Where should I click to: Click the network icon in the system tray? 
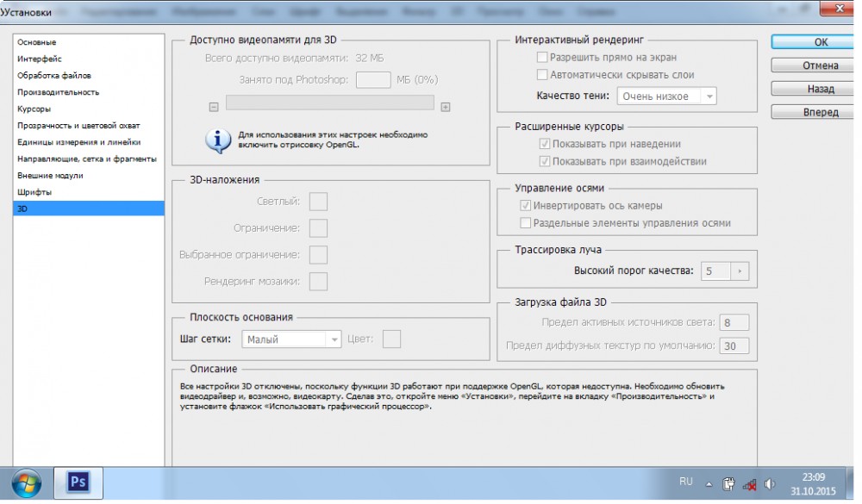[x=749, y=484]
